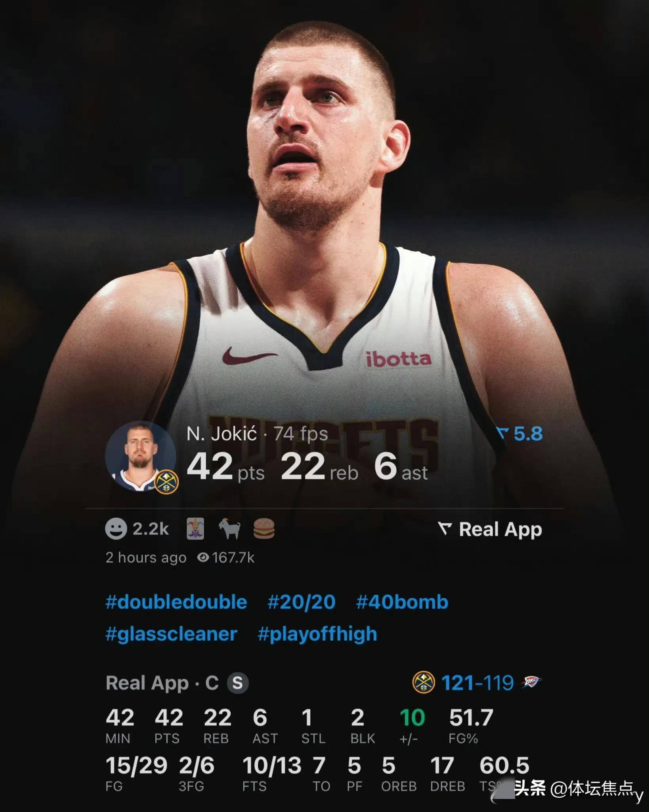649x812 pixels.
Task: Click the eye views icon 167.7k
Action: 203,557
